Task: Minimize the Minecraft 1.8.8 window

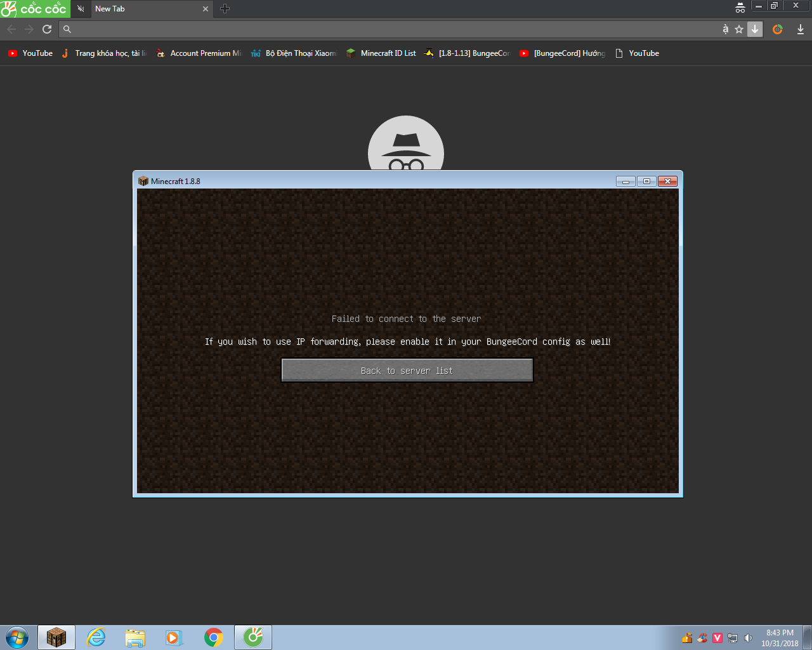Action: point(625,181)
